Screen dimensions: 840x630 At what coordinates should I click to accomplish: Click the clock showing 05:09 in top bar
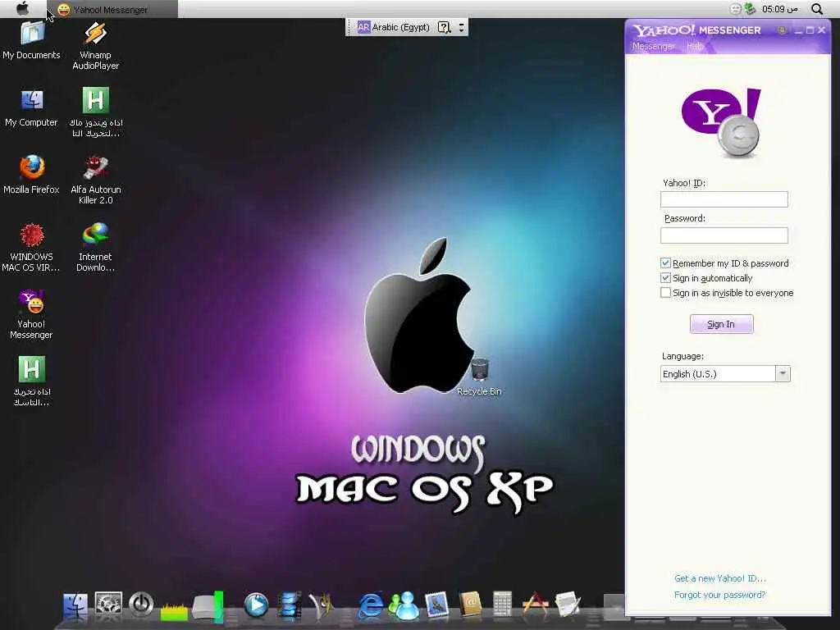779,9
